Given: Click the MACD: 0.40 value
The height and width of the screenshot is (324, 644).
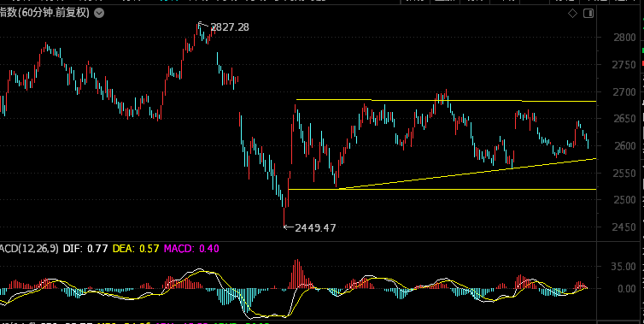Looking at the screenshot, I should tap(191, 249).
